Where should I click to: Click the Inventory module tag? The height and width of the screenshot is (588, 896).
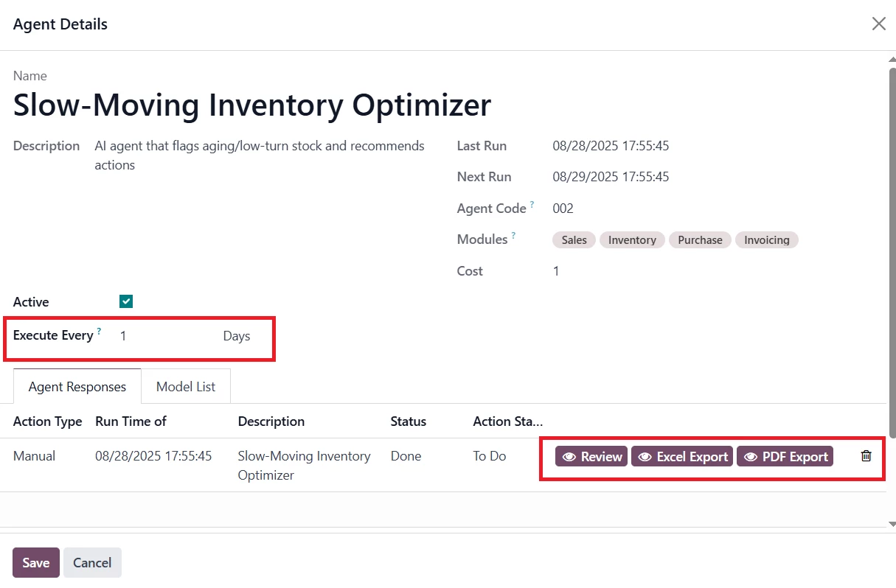click(632, 240)
